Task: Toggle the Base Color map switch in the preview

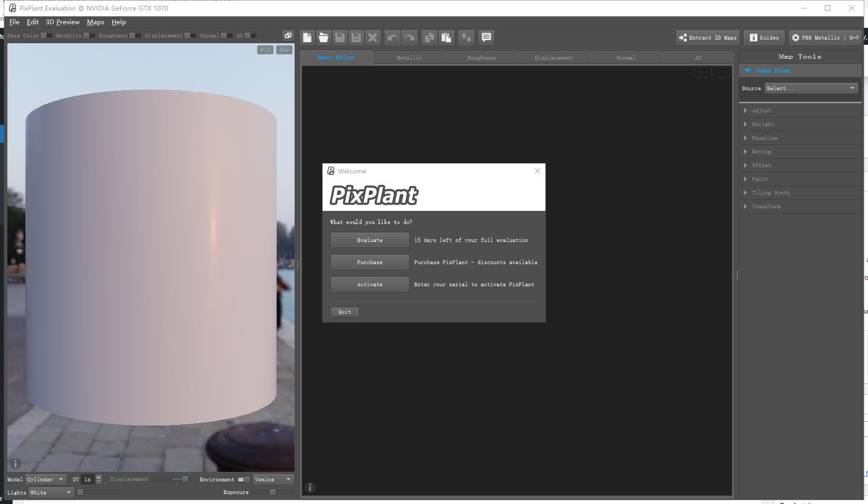Action: [46, 36]
